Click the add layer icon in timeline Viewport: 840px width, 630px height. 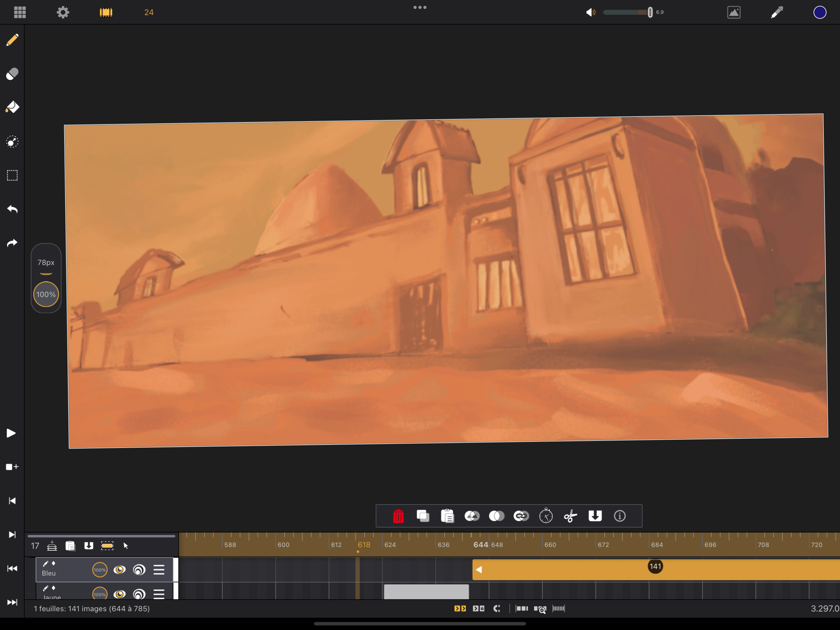coord(52,546)
